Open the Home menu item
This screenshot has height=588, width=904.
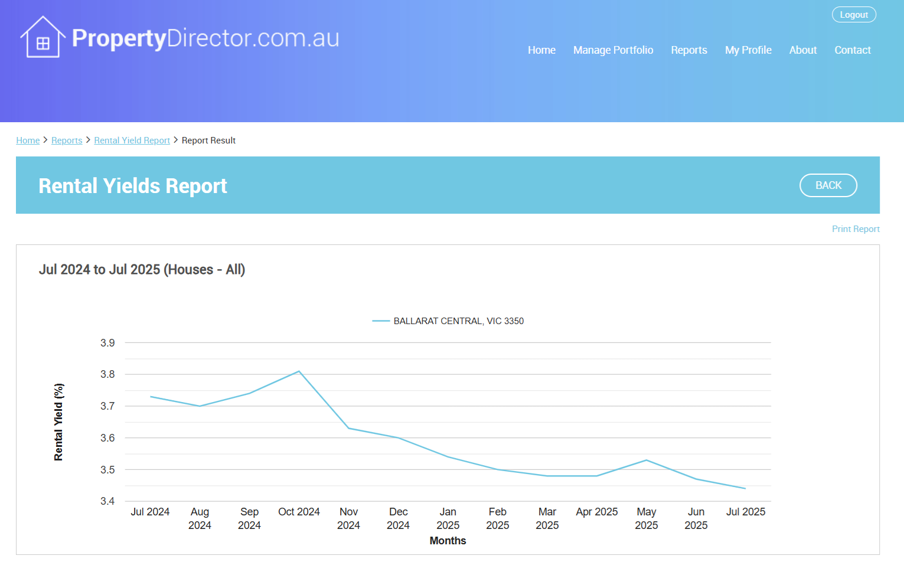(541, 50)
